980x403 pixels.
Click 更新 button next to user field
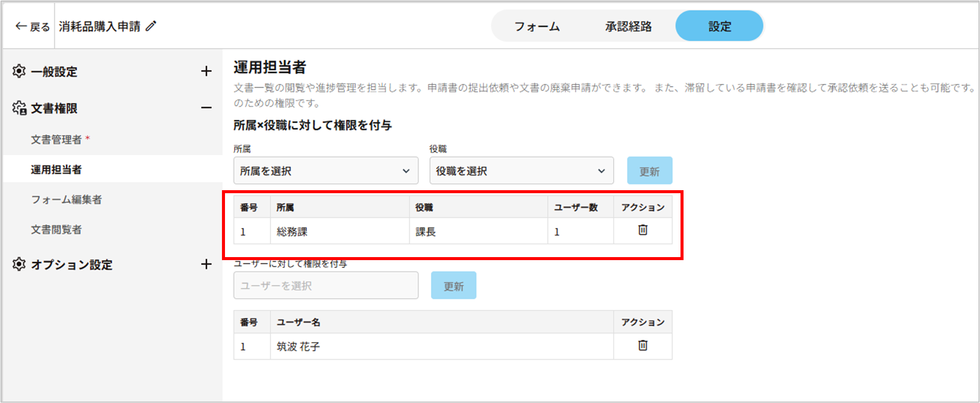pos(453,286)
